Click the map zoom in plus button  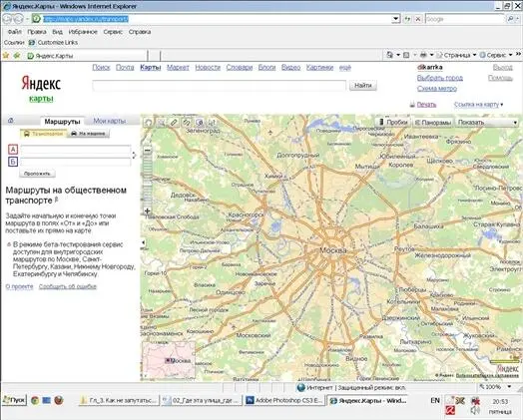point(148,210)
